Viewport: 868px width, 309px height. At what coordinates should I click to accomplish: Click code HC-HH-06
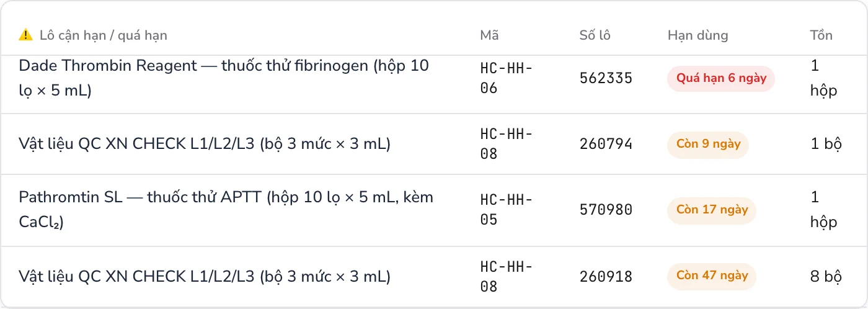[x=507, y=78]
